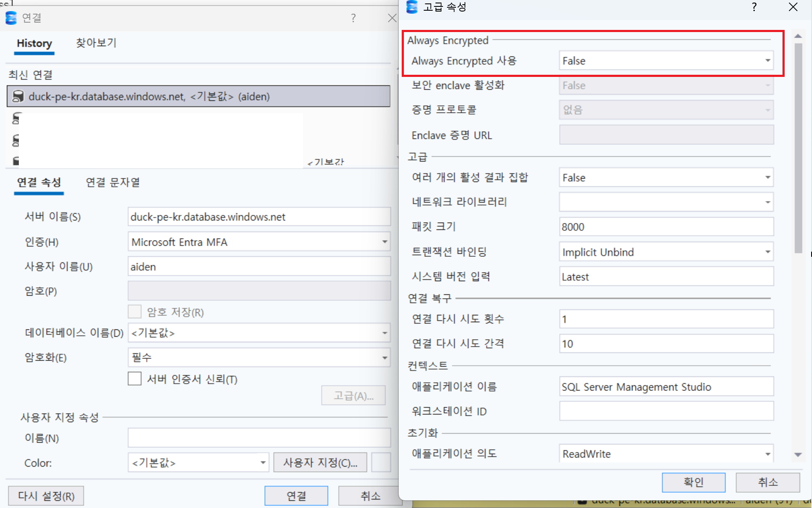
Task: Click the 이름(N) custom property field
Action: (259, 438)
